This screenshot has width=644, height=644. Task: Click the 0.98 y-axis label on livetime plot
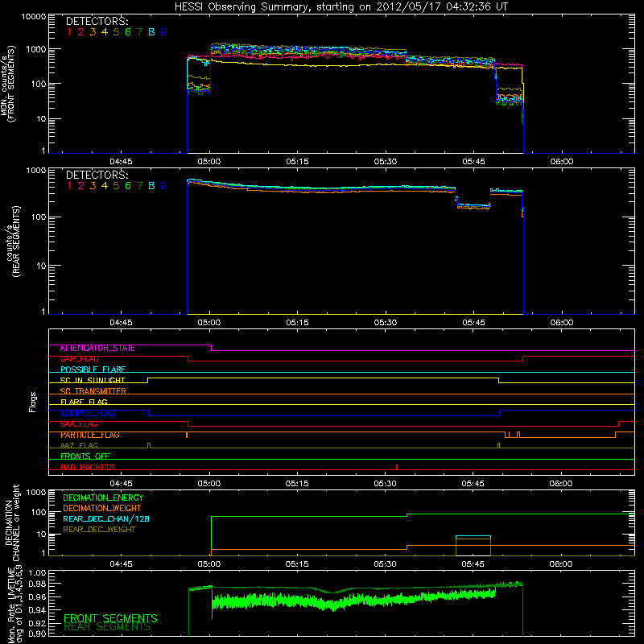[x=38, y=583]
